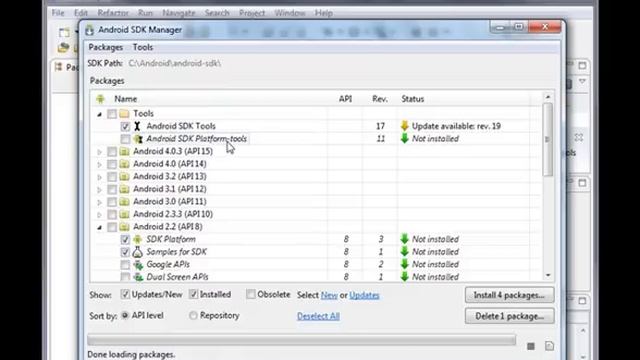Viewport: 640px width, 360px height.
Task: Click the Deselect All link
Action: [x=318, y=316]
